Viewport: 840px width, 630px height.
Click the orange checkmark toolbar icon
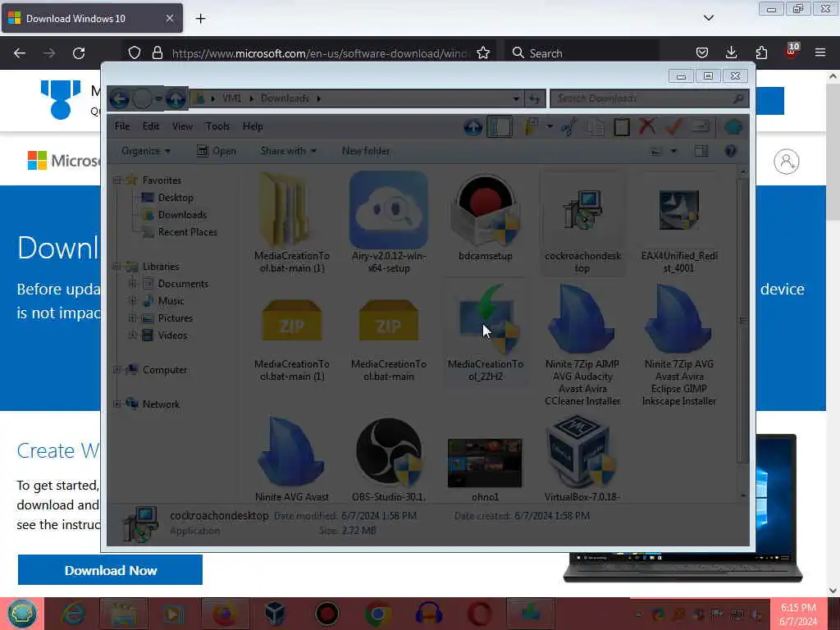pyautogui.click(x=673, y=127)
